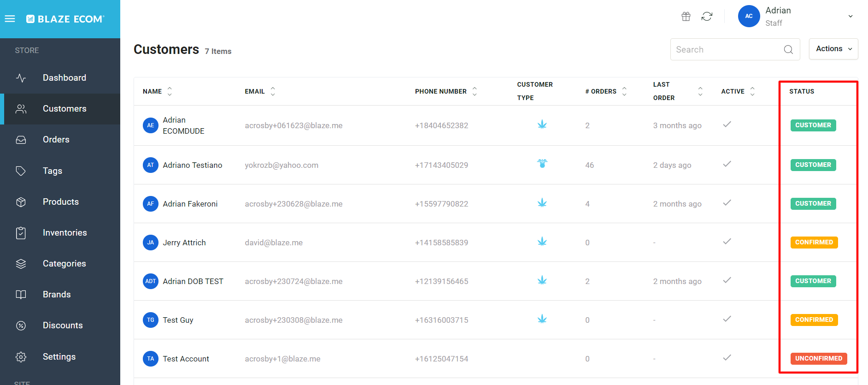The height and width of the screenshot is (385, 868).
Task: Click the Tags label icon
Action: pyautogui.click(x=21, y=171)
